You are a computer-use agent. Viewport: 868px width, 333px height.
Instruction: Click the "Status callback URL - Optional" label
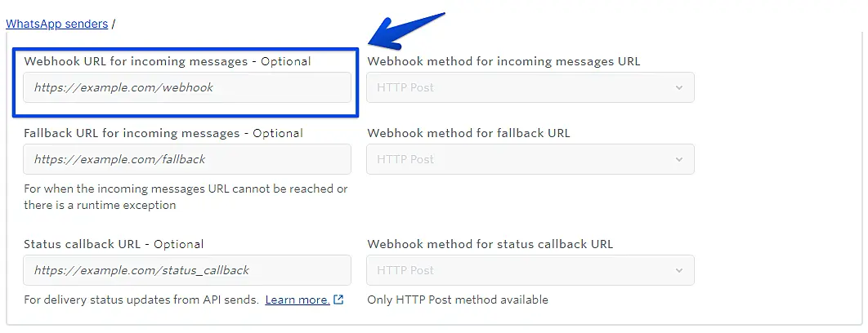pyautogui.click(x=114, y=244)
